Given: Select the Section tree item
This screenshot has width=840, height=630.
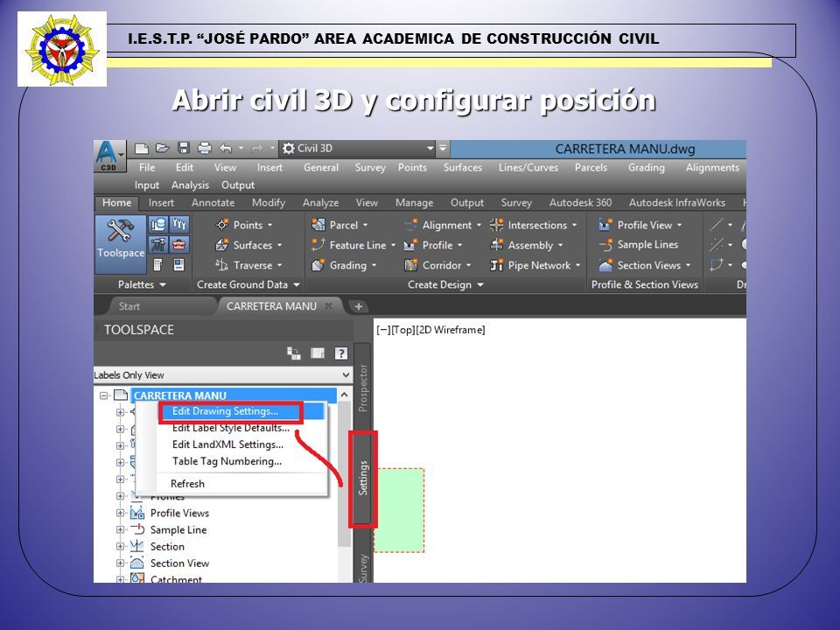Looking at the screenshot, I should [x=167, y=546].
